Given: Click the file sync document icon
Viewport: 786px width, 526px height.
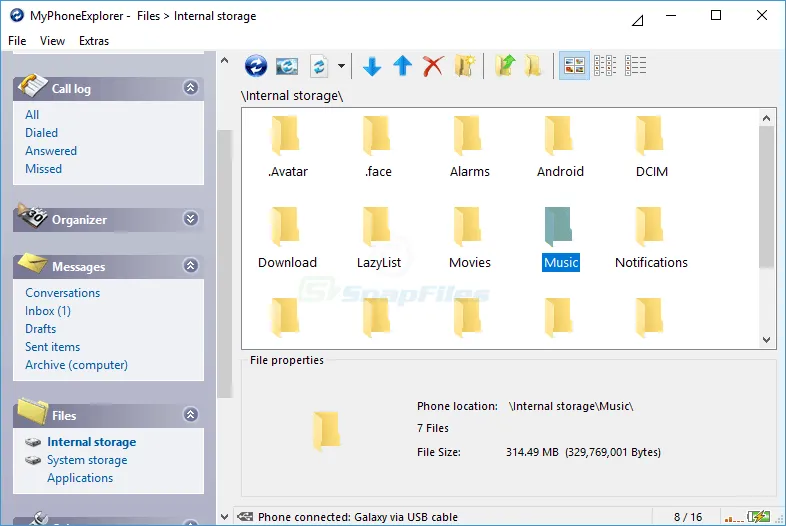Looking at the screenshot, I should (x=319, y=66).
